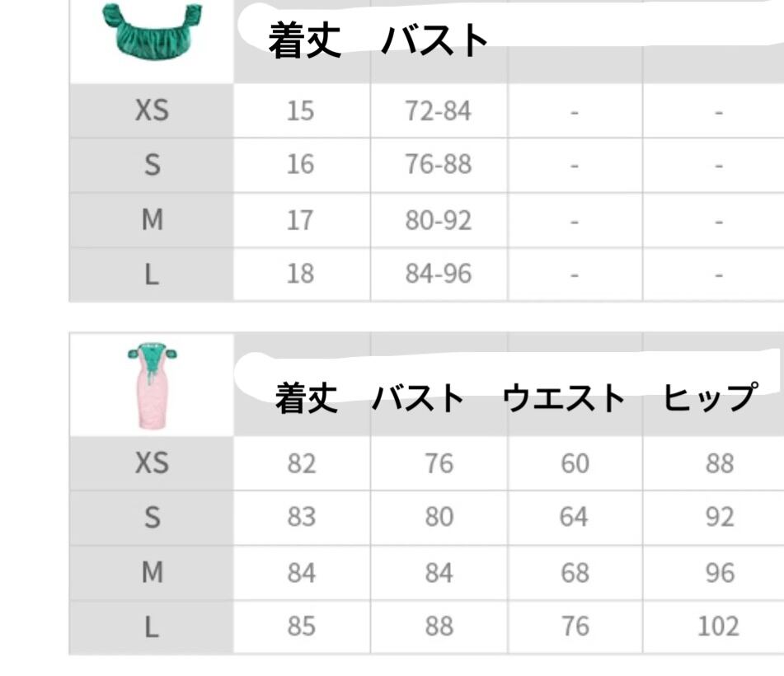Click the 60 waist cell for XS
The height and width of the screenshot is (676, 784).
point(575,464)
